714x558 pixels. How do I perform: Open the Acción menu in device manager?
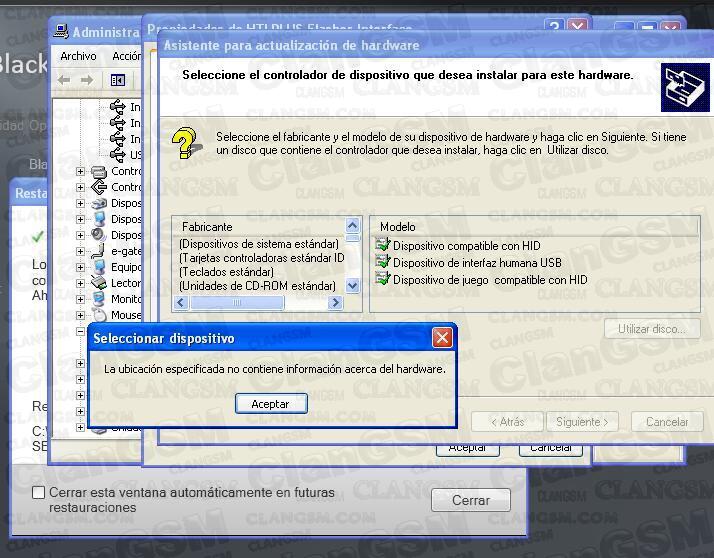(x=127, y=56)
